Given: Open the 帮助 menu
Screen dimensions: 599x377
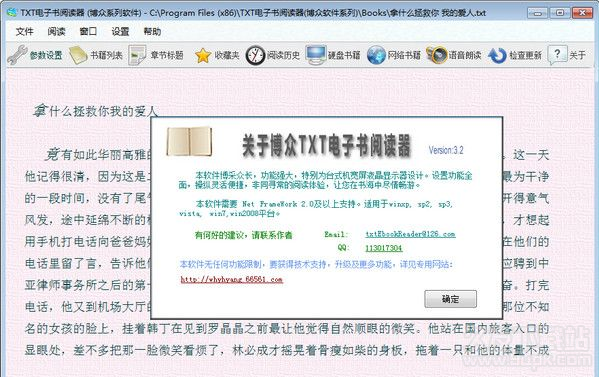Looking at the screenshot, I should (x=152, y=31).
